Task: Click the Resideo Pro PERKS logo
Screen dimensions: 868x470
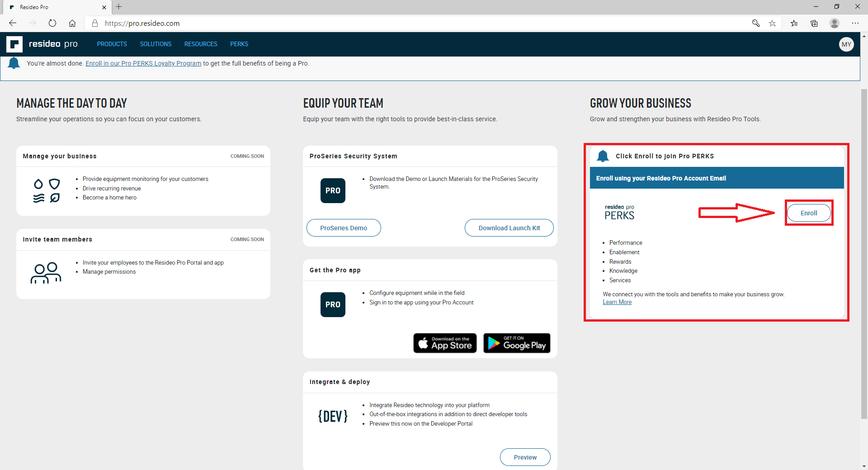Action: pyautogui.click(x=619, y=213)
